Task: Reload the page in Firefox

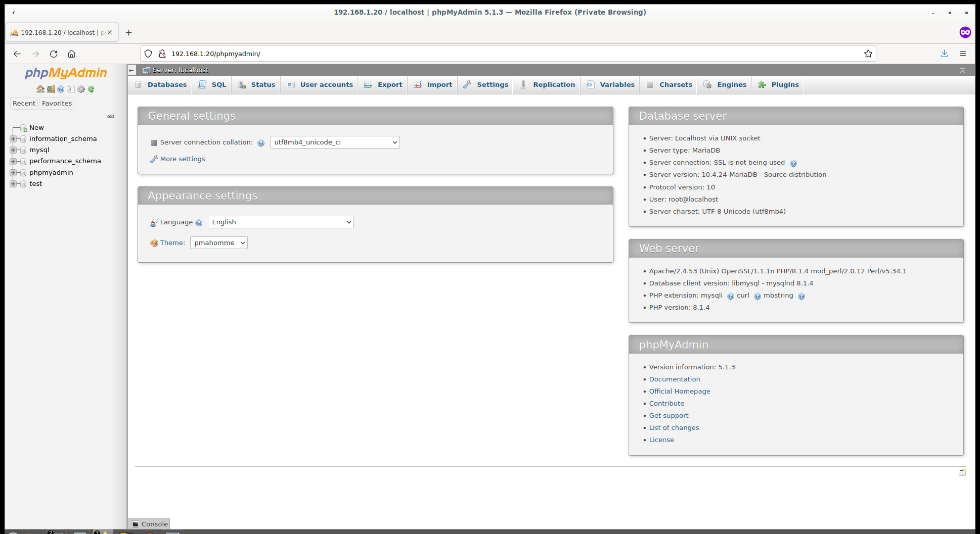Action: [x=54, y=54]
